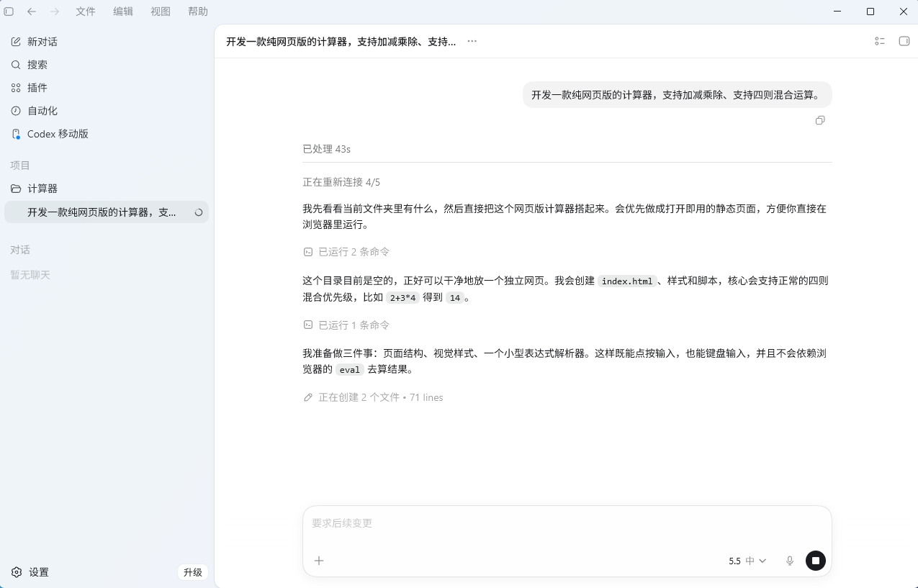Screen dimensions: 918x588
Task: Open the 文件 menu
Action: [x=86, y=12]
